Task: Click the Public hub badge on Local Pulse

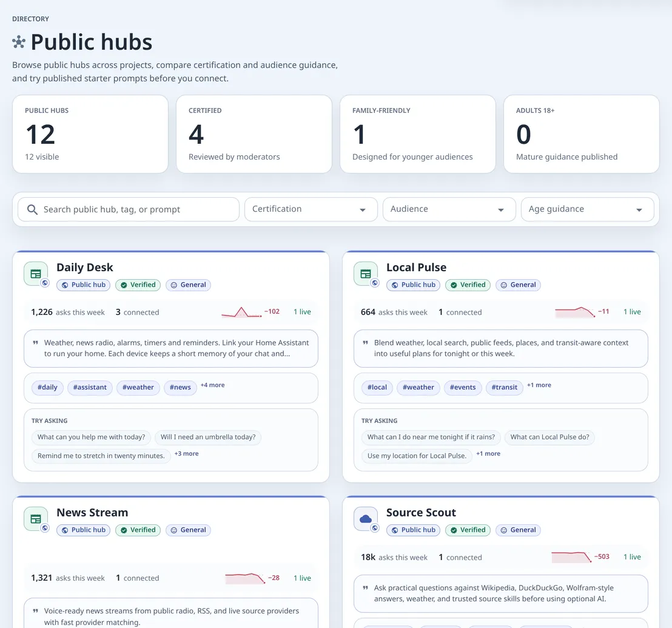Action: (413, 285)
